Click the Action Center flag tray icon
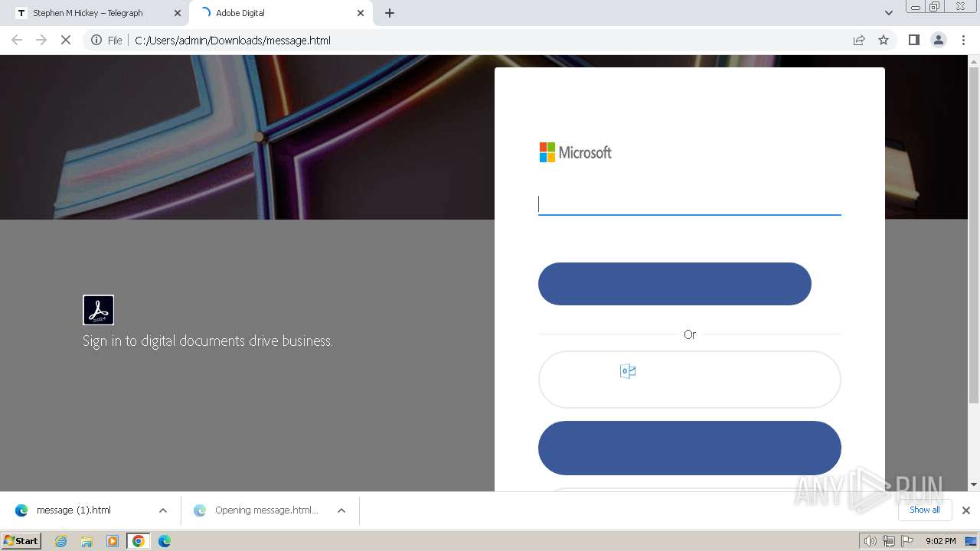Image resolution: width=980 pixels, height=551 pixels. [x=907, y=541]
